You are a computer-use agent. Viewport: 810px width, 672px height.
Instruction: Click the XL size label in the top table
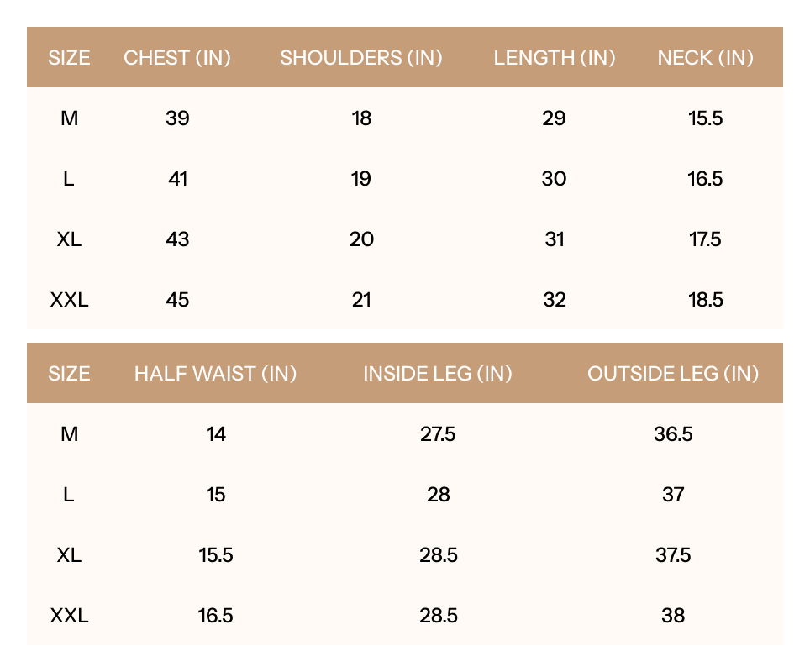point(69,239)
